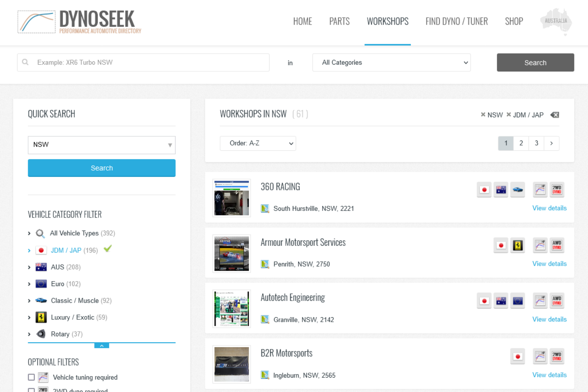
Task: Click B2R Motorsports' Japan flag icon
Action: point(518,356)
